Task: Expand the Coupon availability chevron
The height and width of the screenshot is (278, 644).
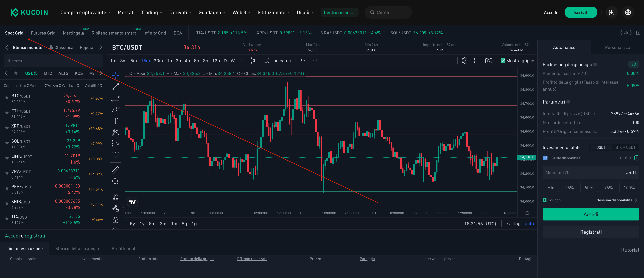Action: click(636, 200)
